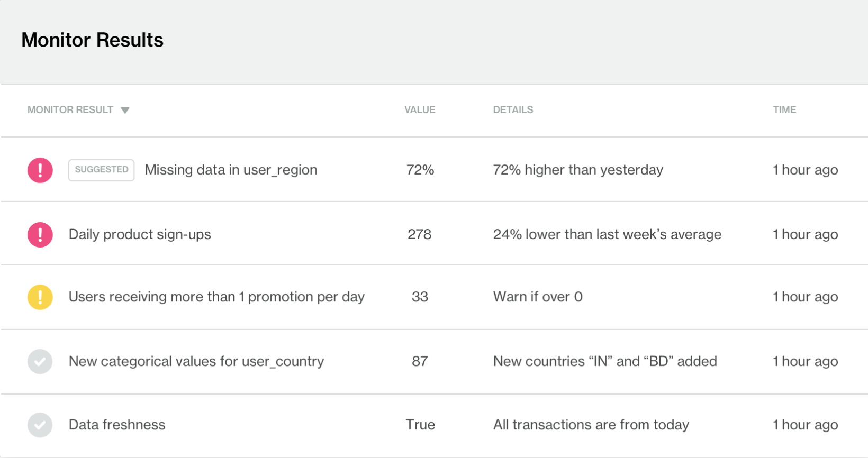Open New categorical values for user_country monitor

coord(196,362)
